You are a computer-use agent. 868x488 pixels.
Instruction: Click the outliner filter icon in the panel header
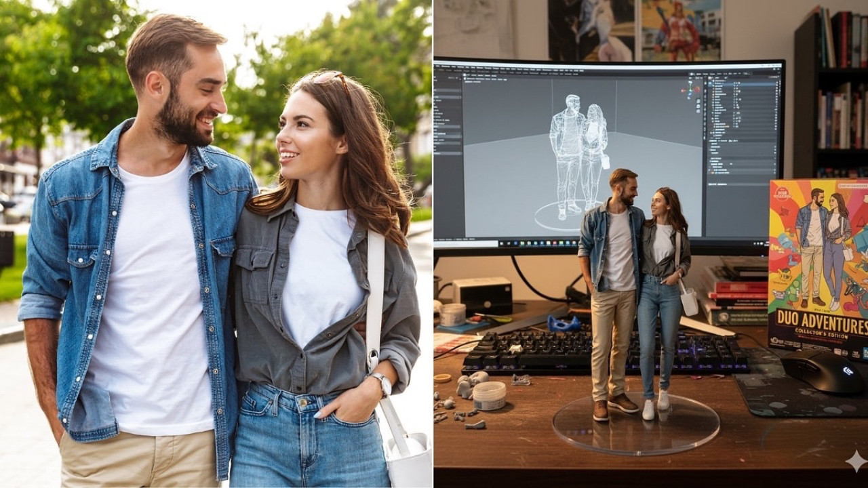[724, 77]
